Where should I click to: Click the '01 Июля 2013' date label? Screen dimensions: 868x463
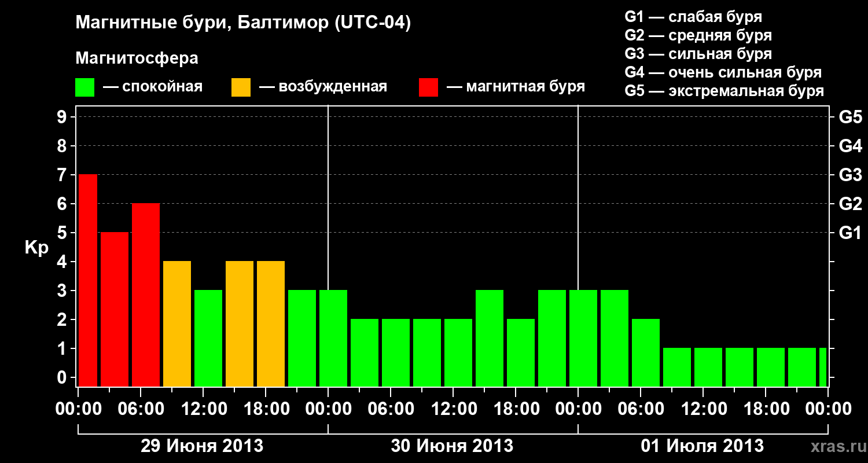tap(703, 446)
